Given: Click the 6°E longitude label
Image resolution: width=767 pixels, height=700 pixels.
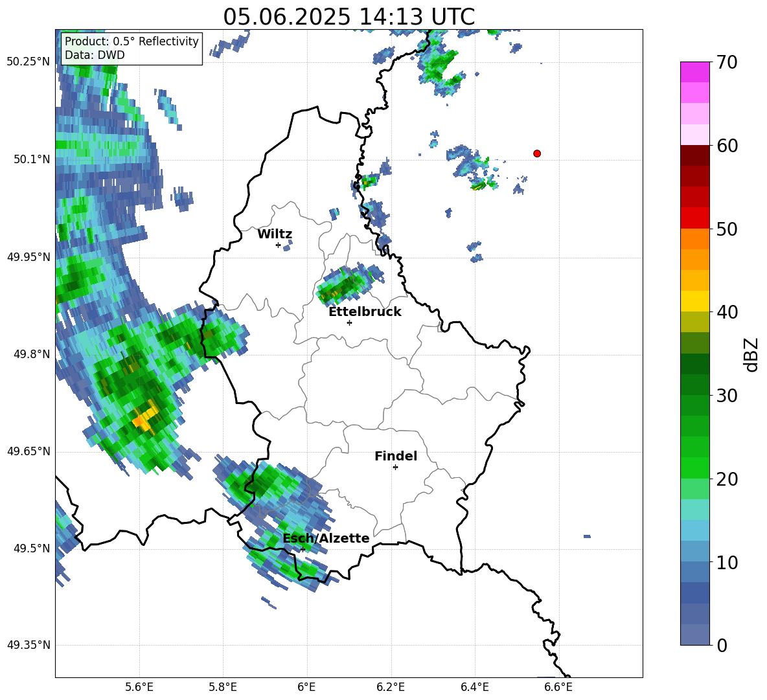Looking at the screenshot, I should [306, 687].
